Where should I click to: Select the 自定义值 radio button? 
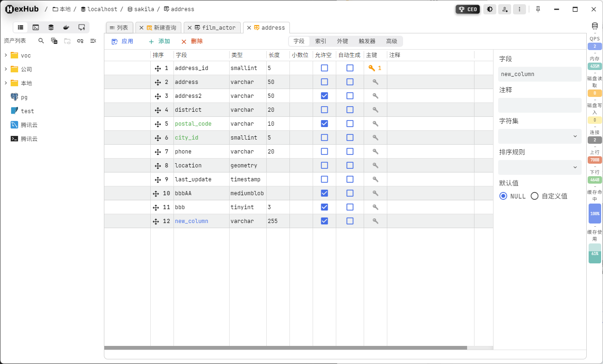(534, 196)
